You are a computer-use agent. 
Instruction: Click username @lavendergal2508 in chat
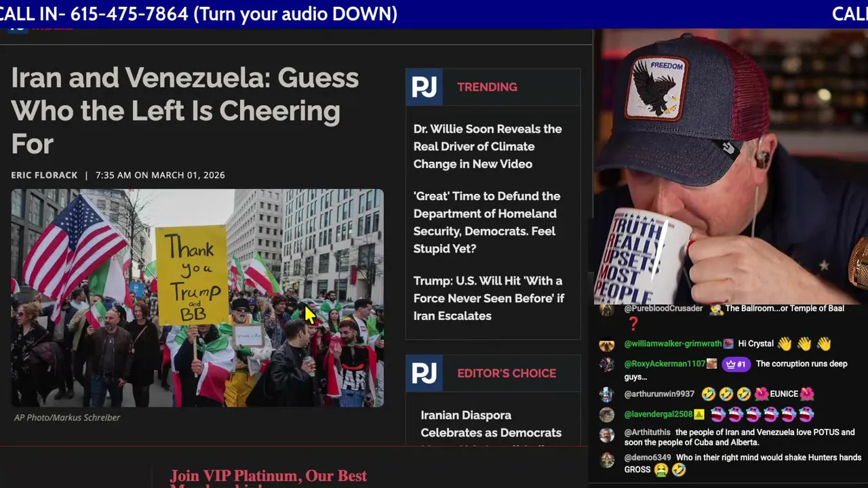click(658, 414)
